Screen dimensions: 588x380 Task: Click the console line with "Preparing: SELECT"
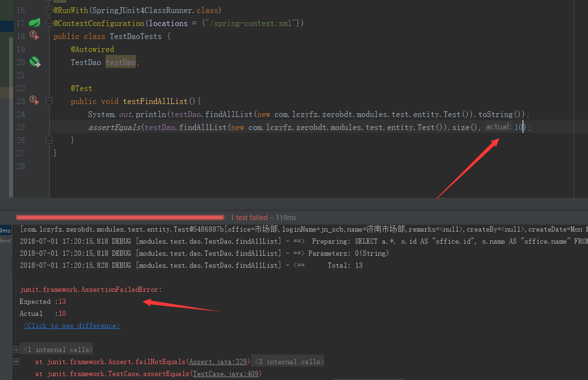304,241
